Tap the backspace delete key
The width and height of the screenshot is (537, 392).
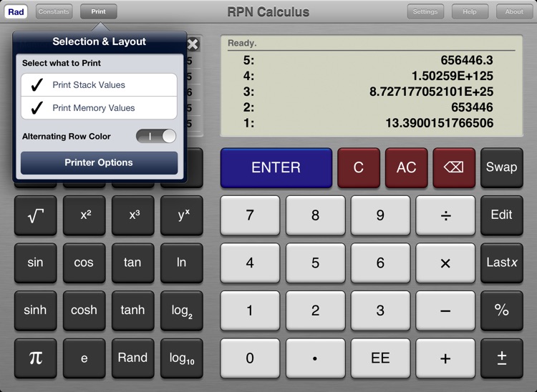(454, 167)
